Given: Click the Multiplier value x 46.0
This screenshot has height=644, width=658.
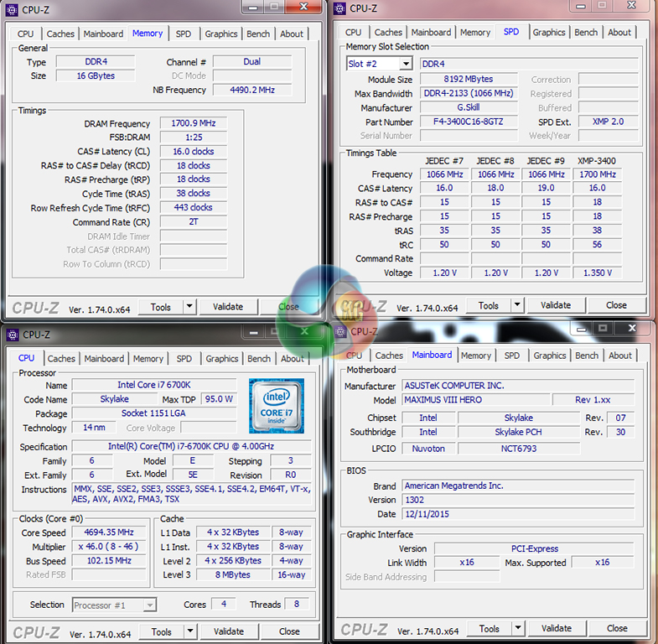Looking at the screenshot, I should (x=109, y=546).
